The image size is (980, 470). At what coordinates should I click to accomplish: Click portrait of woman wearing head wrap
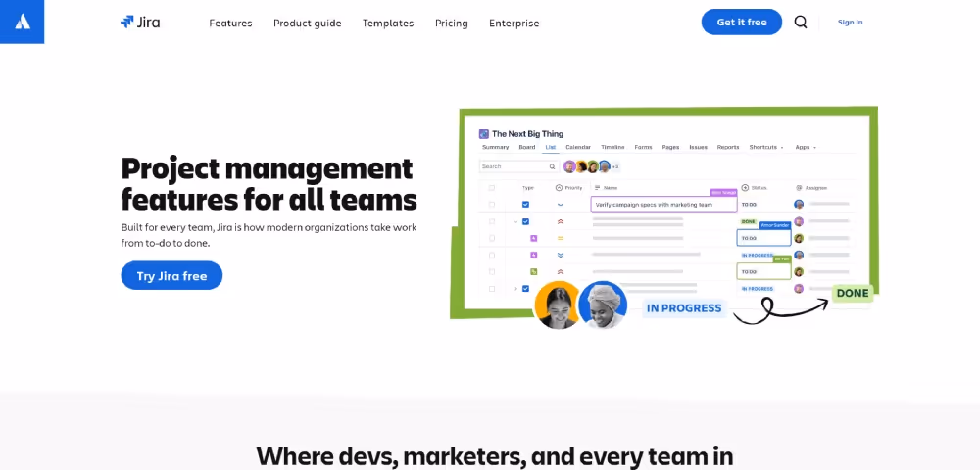click(x=603, y=305)
